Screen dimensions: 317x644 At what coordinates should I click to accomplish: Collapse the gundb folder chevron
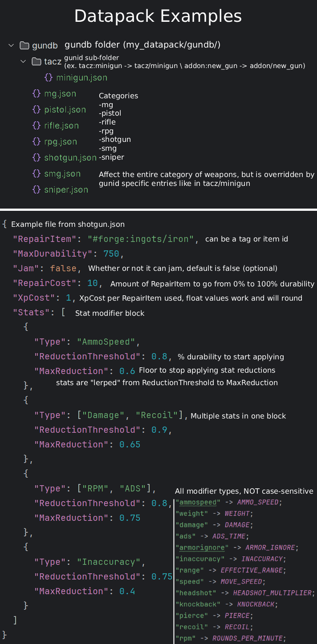(x=11, y=45)
